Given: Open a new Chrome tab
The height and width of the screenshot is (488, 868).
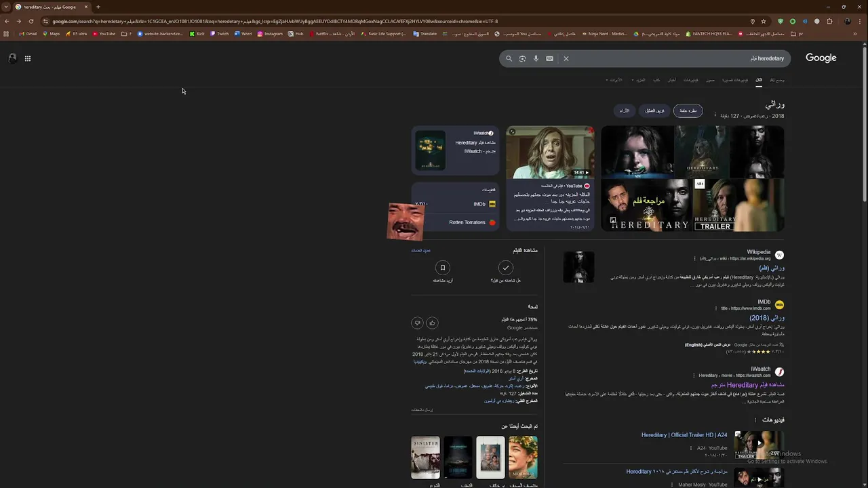Looking at the screenshot, I should tap(98, 7).
